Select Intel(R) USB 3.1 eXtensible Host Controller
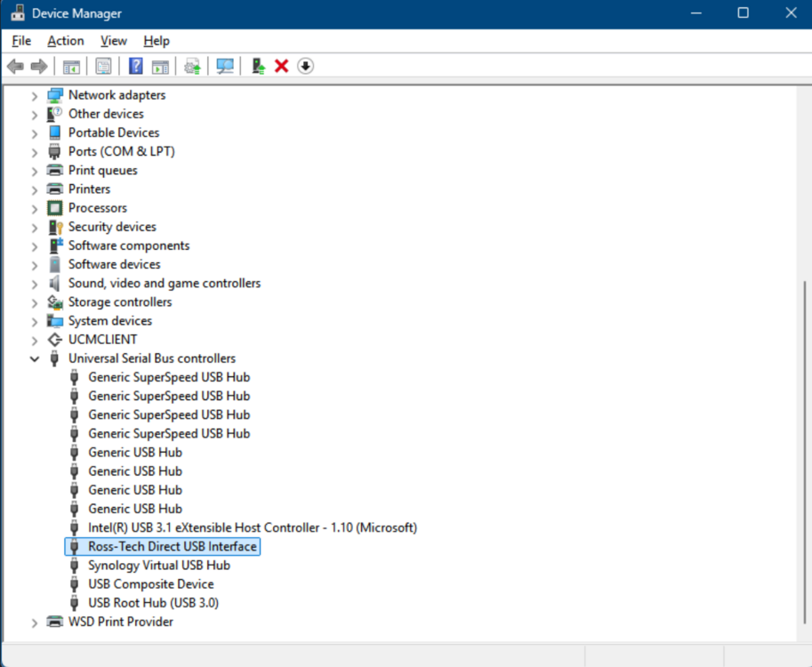Image resolution: width=812 pixels, height=667 pixels. pos(253,527)
